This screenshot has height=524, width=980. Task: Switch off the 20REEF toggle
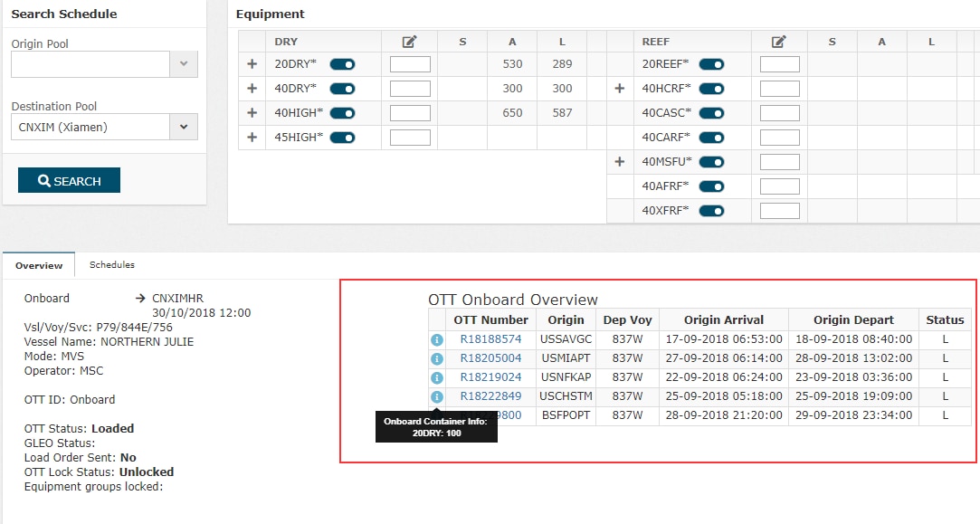tap(712, 64)
